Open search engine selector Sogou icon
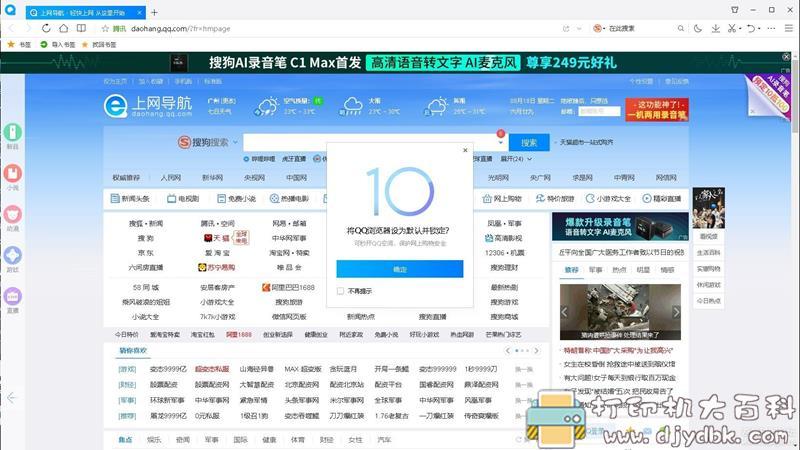 [597, 29]
